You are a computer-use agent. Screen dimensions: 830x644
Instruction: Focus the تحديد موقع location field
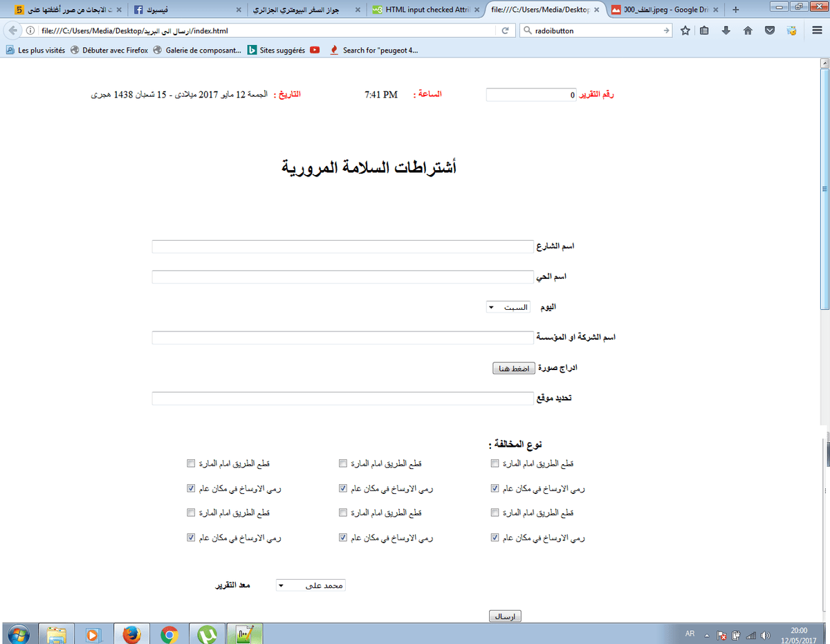343,398
